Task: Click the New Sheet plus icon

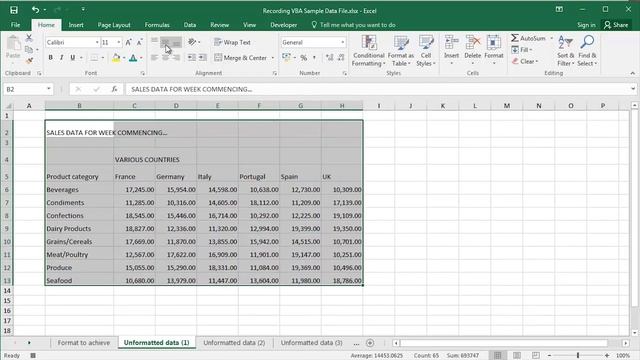Action: point(370,343)
